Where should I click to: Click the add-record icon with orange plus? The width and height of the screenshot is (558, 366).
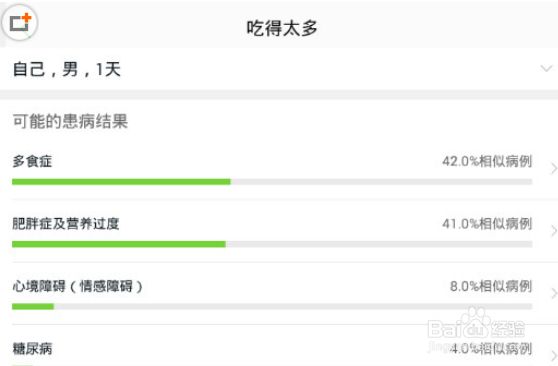[x=20, y=23]
